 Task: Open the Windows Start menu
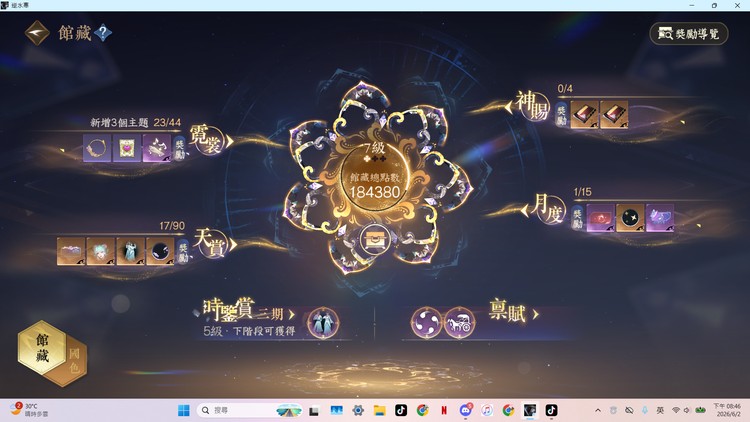point(184,410)
